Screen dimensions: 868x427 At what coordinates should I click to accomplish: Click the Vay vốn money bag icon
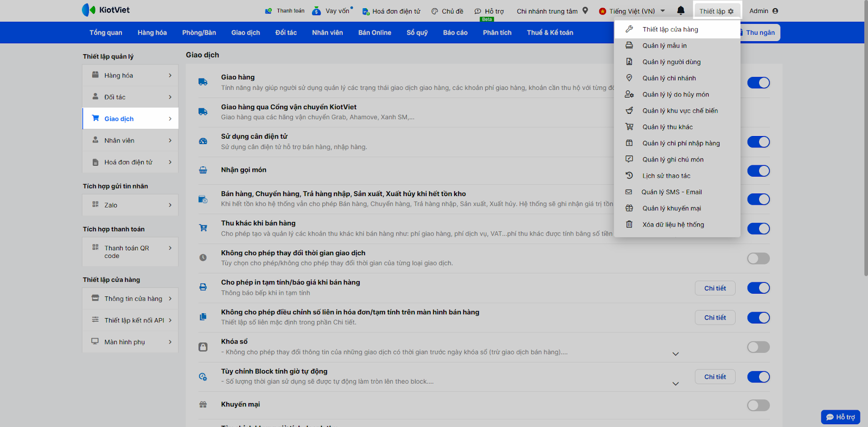316,11
